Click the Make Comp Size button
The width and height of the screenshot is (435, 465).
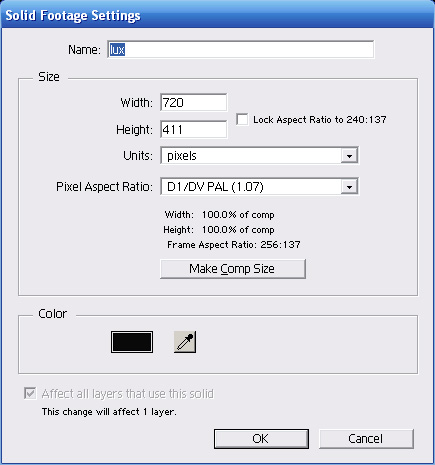[x=233, y=269]
